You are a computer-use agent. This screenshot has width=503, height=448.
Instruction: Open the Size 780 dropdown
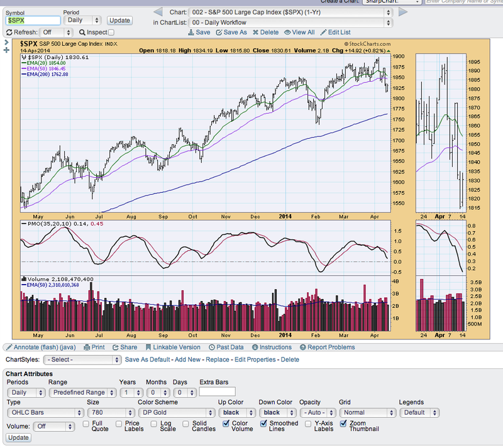(x=111, y=413)
